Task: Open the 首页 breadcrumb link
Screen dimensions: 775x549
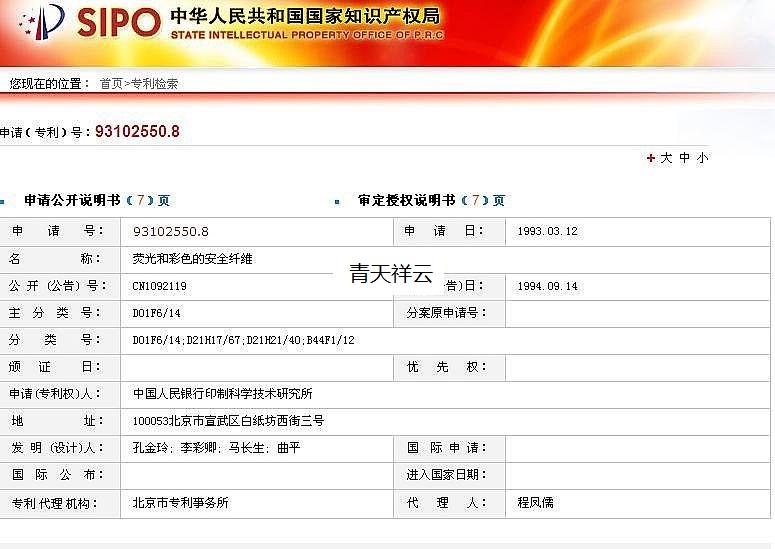Action: 111,84
